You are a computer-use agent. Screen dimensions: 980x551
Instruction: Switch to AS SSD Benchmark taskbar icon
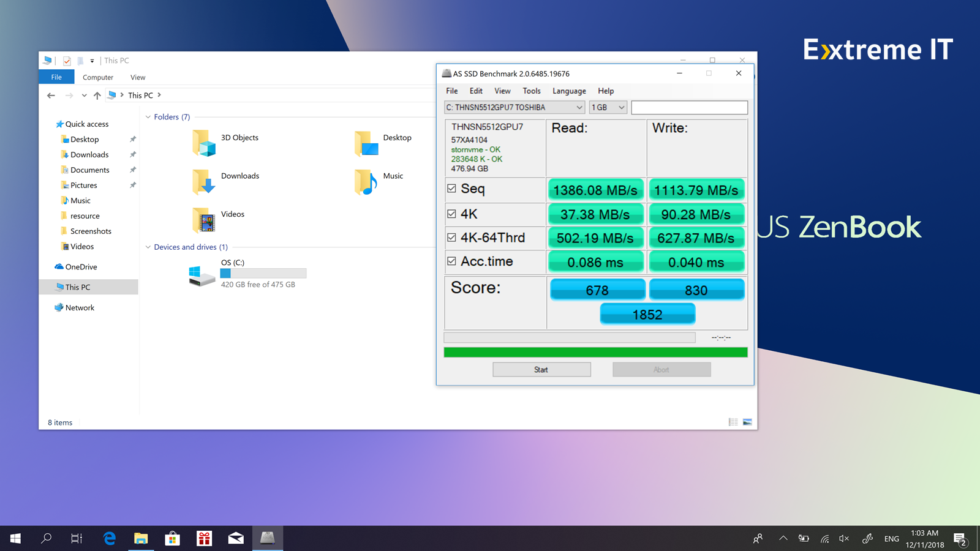click(x=268, y=538)
